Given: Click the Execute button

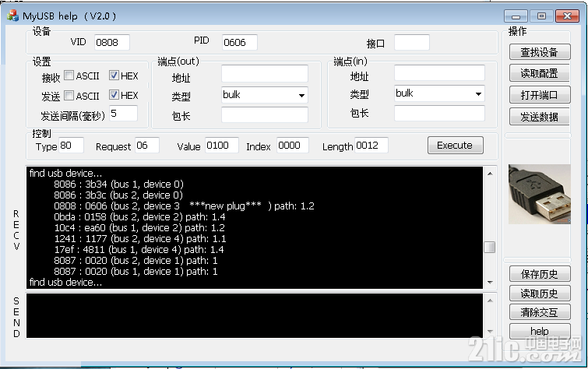Looking at the screenshot, I should pyautogui.click(x=456, y=145).
